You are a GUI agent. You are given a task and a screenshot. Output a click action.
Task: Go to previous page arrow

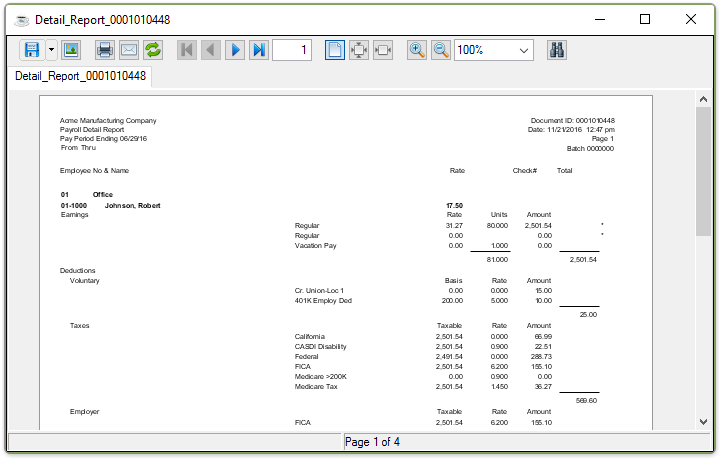coord(211,50)
